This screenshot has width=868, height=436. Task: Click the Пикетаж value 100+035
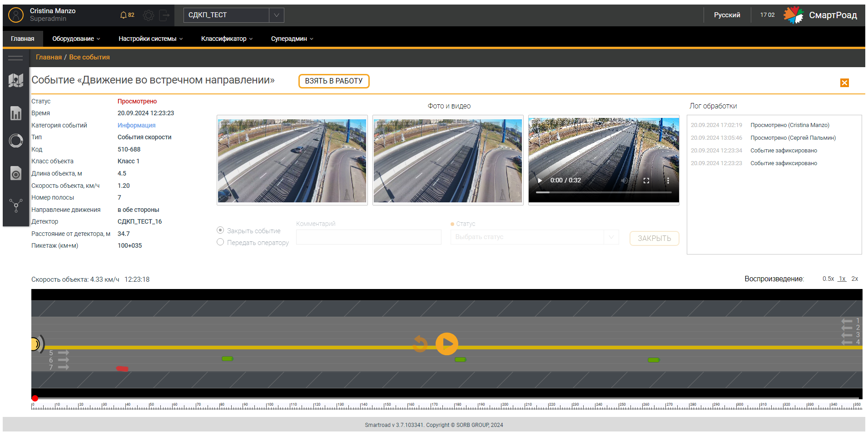(x=129, y=245)
